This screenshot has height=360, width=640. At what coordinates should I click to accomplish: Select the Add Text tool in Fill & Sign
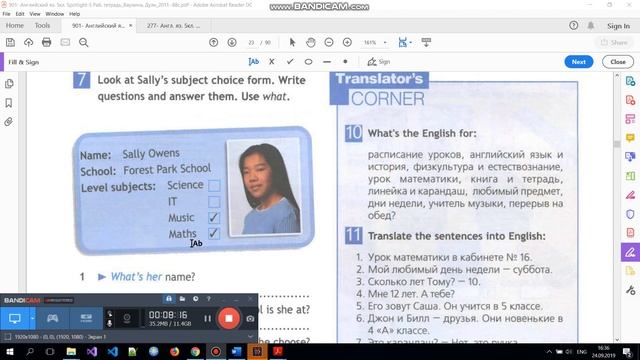click(x=253, y=62)
